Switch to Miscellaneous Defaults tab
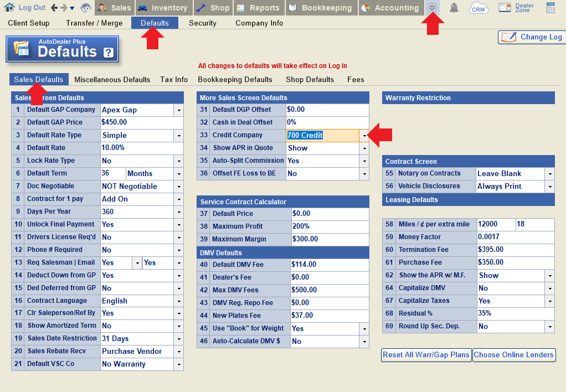 pyautogui.click(x=112, y=79)
